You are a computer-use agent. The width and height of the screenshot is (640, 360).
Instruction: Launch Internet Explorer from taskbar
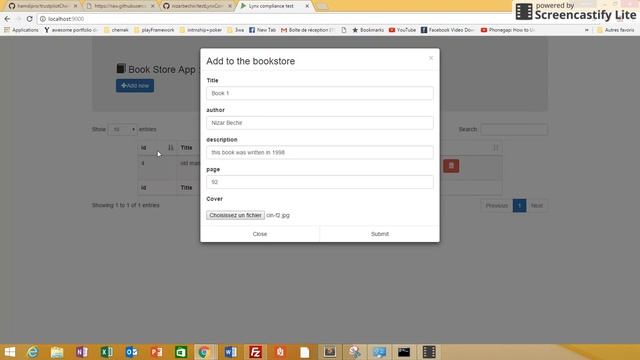point(33,352)
